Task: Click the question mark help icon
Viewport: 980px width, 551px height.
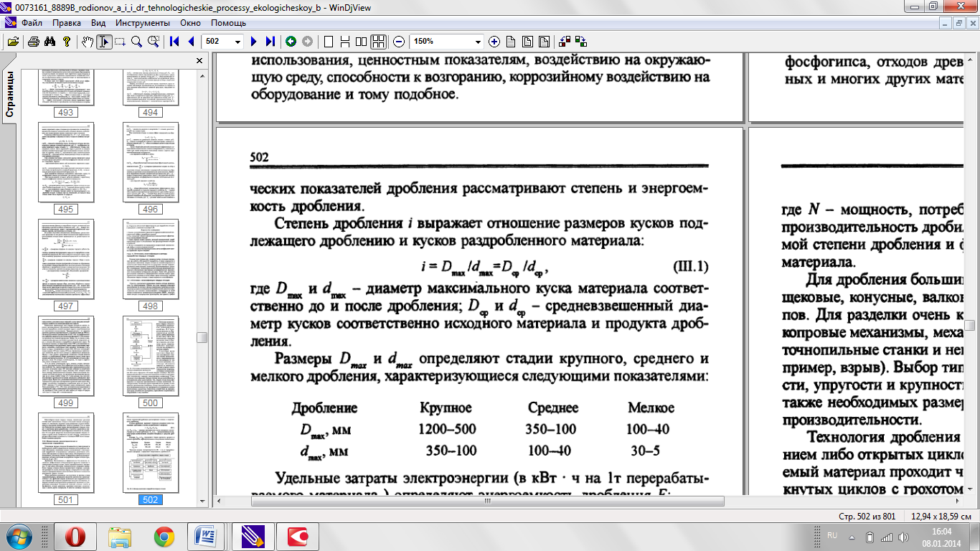Action: (67, 42)
